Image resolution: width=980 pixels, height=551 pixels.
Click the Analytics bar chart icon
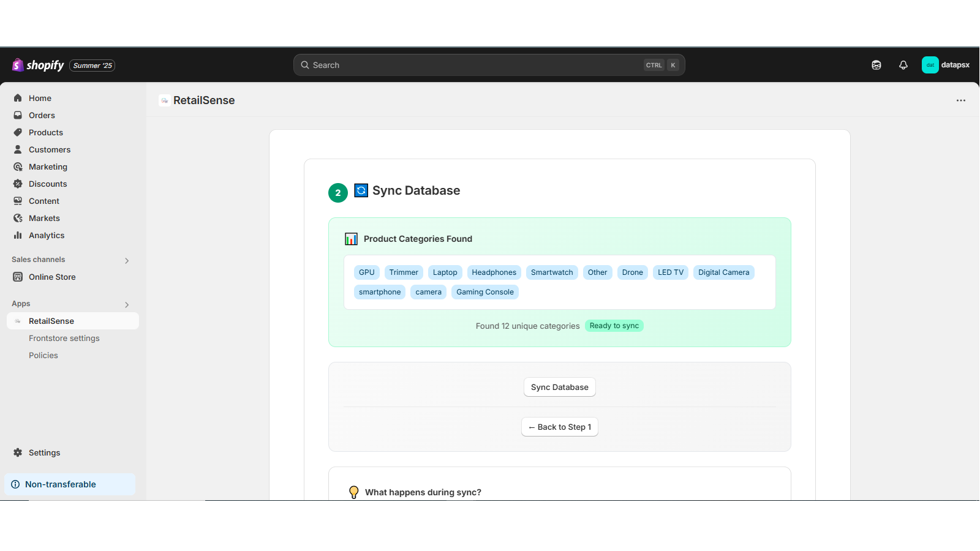(18, 235)
